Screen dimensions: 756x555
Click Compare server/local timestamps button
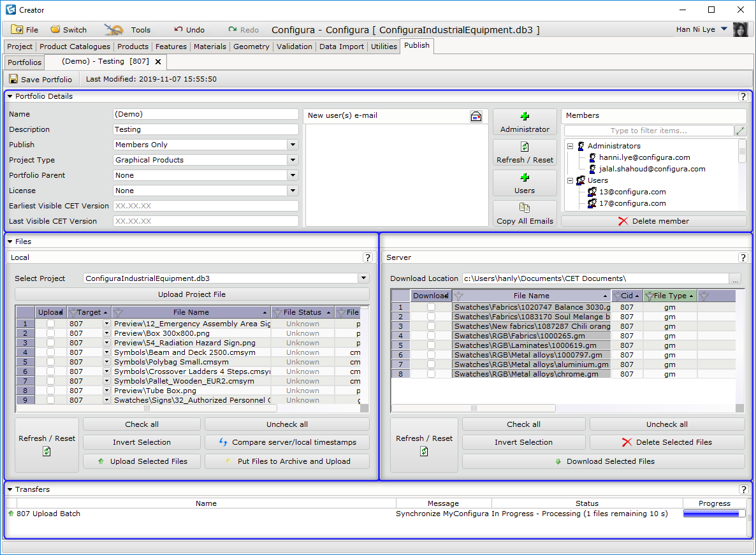pos(287,442)
